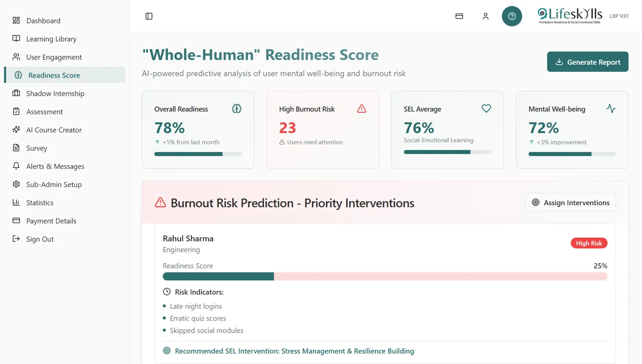The height and width of the screenshot is (364, 642).
Task: Click the User Engagement people icon
Action: click(x=16, y=57)
